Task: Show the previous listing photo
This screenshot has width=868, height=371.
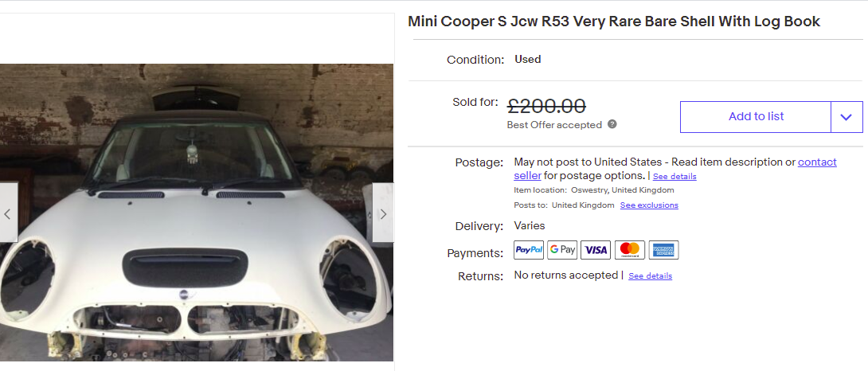Action: [x=8, y=213]
